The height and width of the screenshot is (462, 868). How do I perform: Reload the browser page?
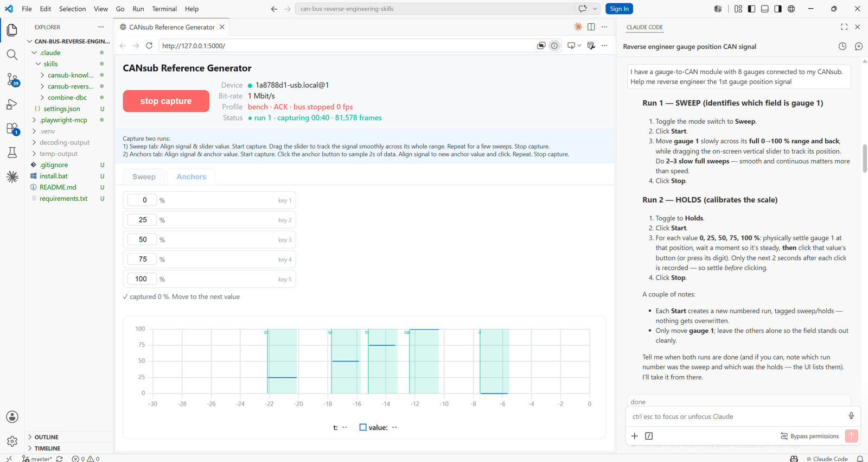tap(149, 46)
